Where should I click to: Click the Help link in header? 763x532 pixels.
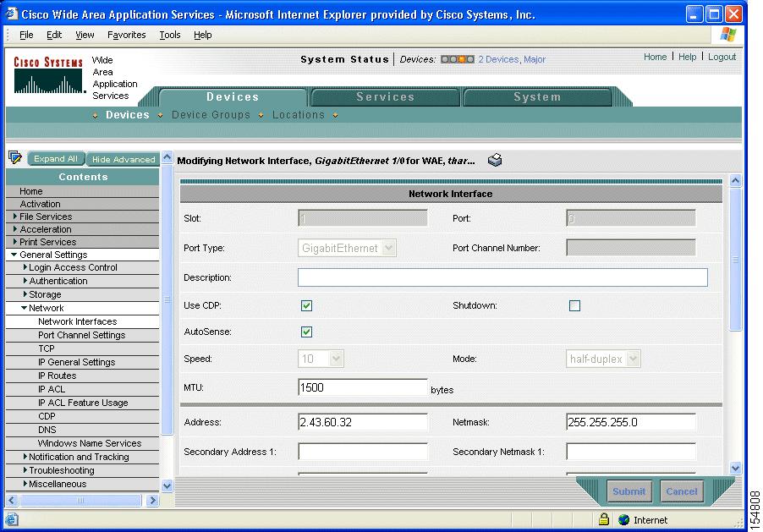(687, 57)
